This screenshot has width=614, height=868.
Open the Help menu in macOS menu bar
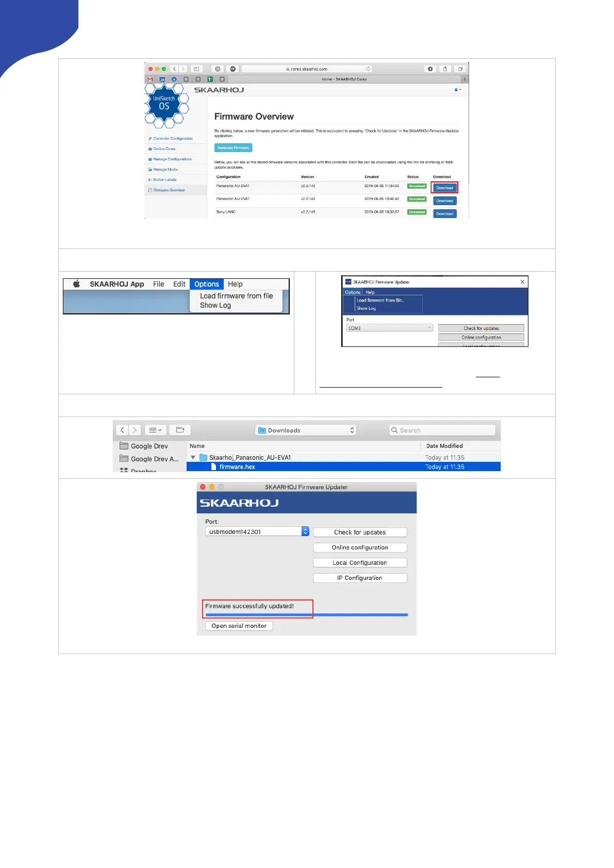click(235, 284)
